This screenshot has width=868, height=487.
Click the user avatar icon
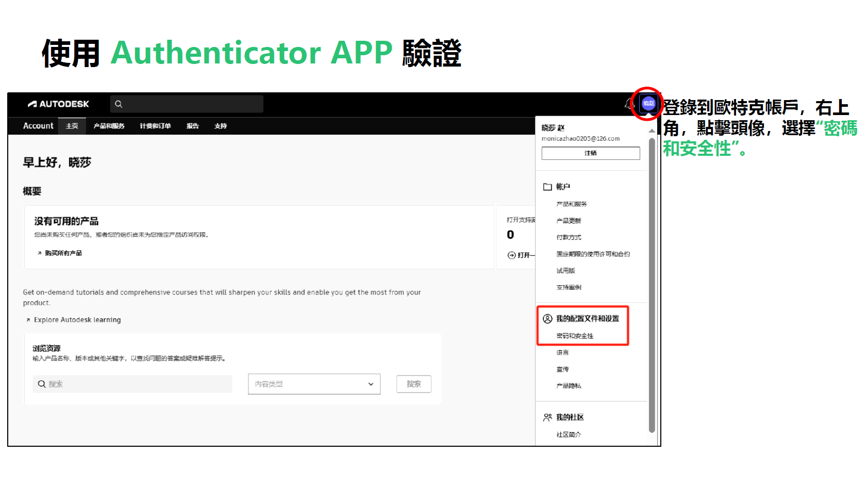coord(648,103)
